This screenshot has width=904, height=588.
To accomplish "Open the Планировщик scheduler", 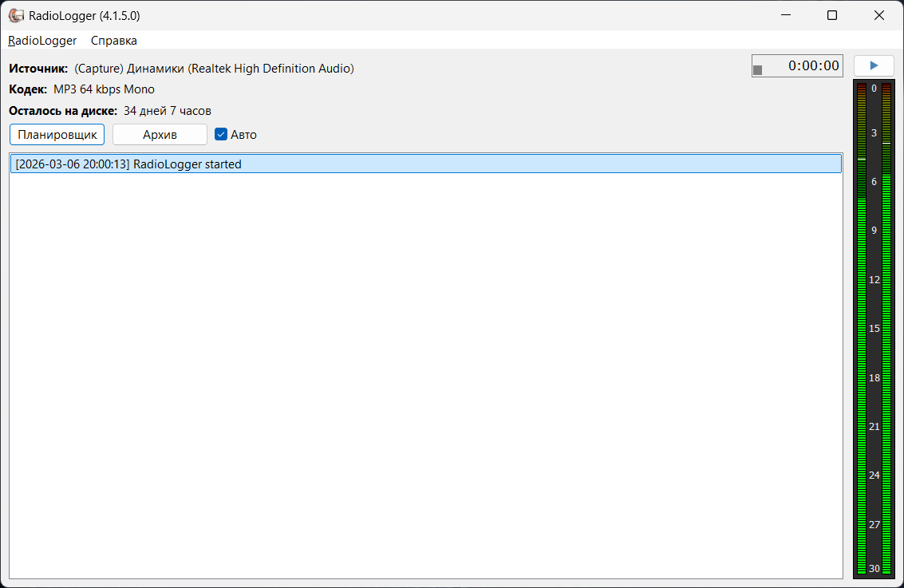I will pyautogui.click(x=57, y=134).
